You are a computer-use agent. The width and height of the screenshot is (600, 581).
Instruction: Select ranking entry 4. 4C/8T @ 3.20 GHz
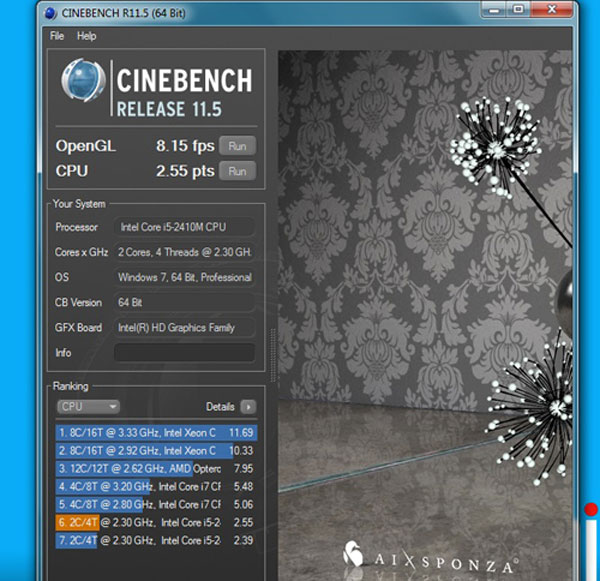pyautogui.click(x=156, y=486)
